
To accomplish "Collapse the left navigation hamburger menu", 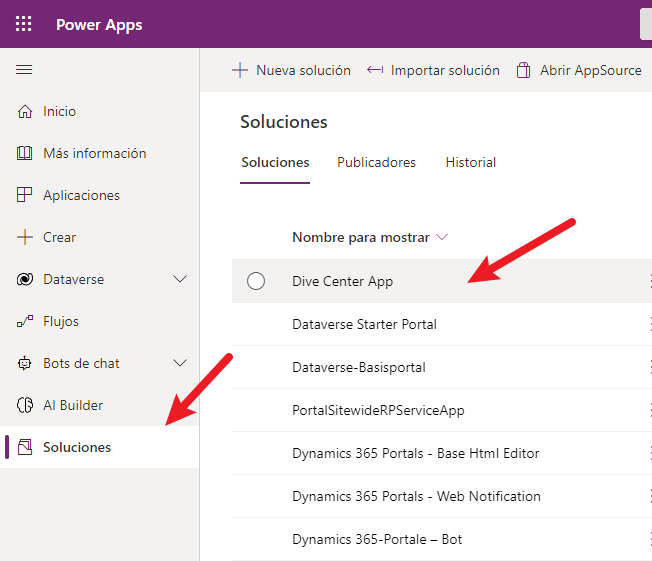I will tap(24, 69).
